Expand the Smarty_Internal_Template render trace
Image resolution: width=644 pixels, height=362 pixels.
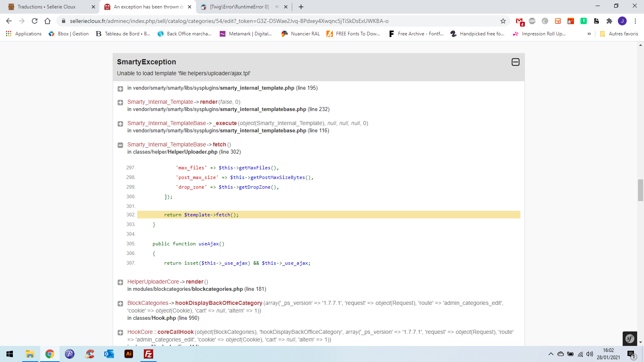point(120,103)
